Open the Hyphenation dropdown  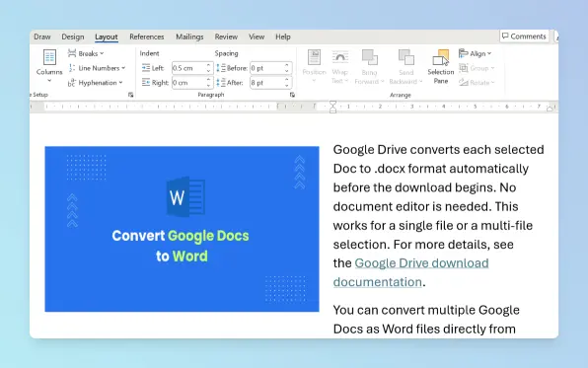(96, 83)
